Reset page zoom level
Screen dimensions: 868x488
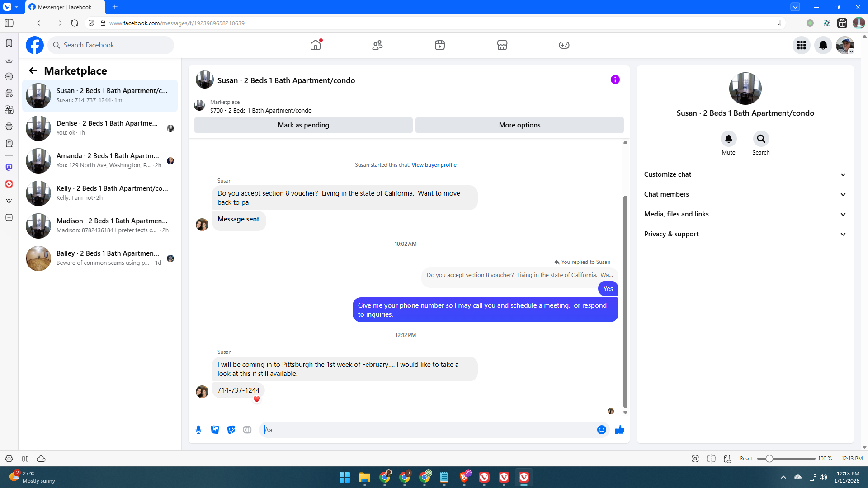tap(746, 459)
